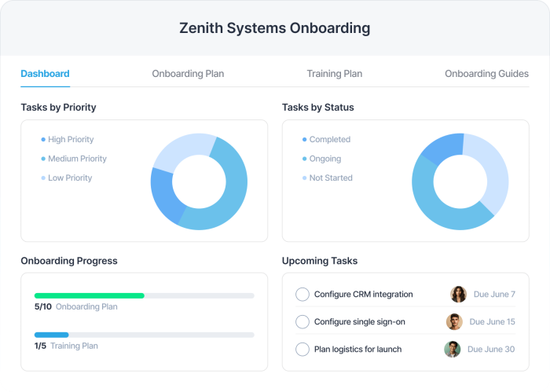Click avatar beside Plan logistics for launch
550x392 pixels.
452,350
